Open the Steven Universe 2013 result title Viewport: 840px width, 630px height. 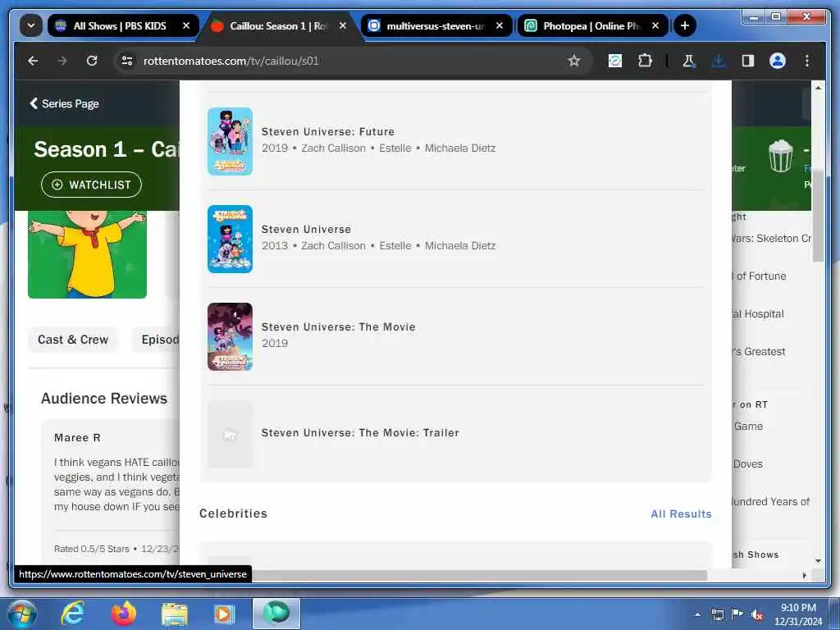click(306, 230)
